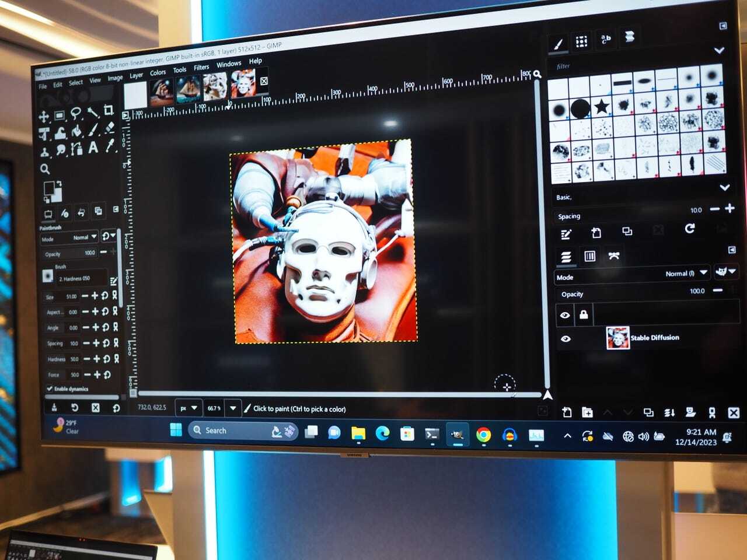Select the Text tool
This screenshot has height=560, width=747.
[93, 148]
